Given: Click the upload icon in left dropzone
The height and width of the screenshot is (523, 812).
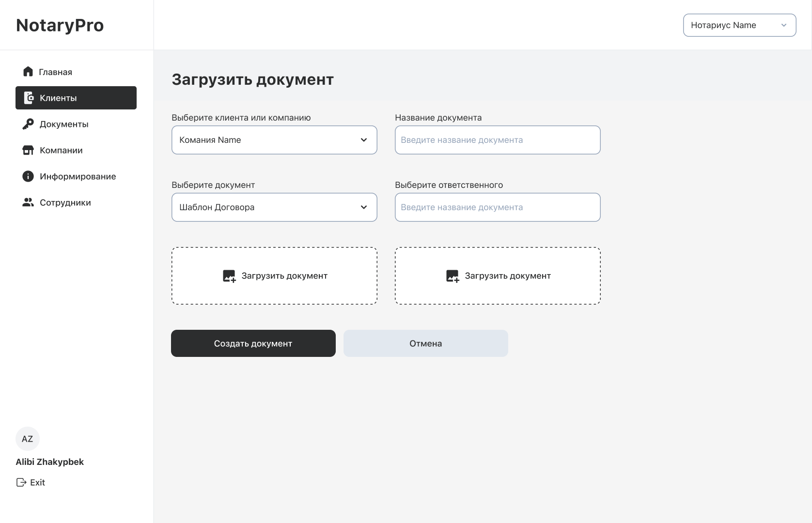Looking at the screenshot, I should pos(229,276).
